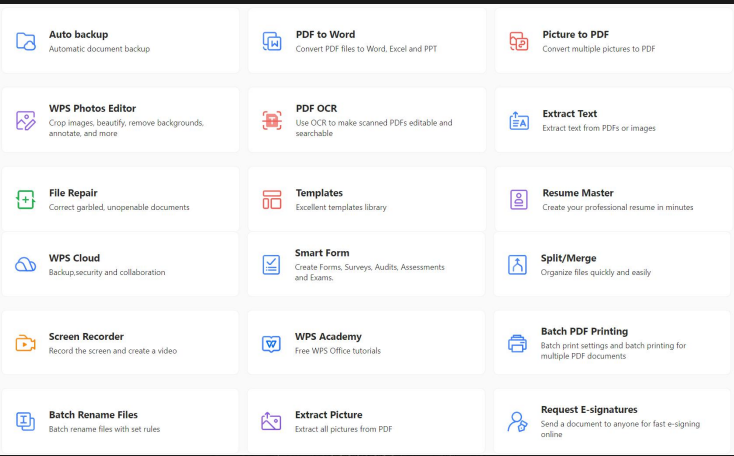
Task: Select WPS Academy title text
Action: (x=328, y=337)
